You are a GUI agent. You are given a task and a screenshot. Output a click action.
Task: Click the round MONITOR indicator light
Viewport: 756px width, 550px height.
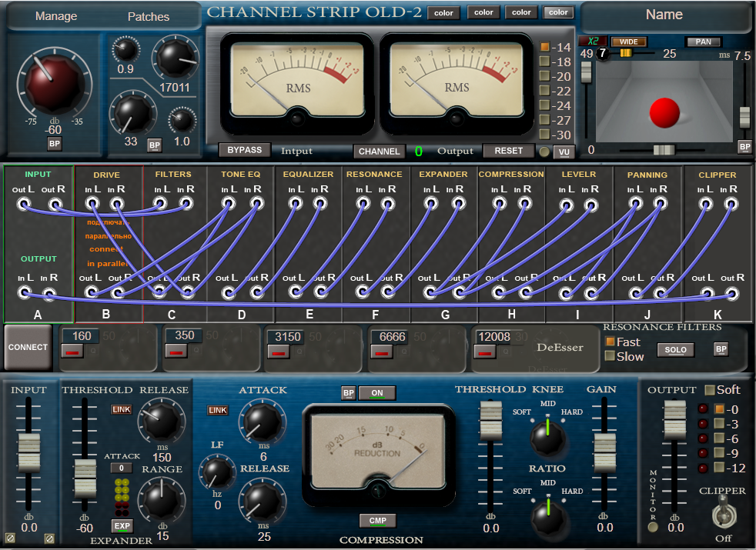[653, 526]
